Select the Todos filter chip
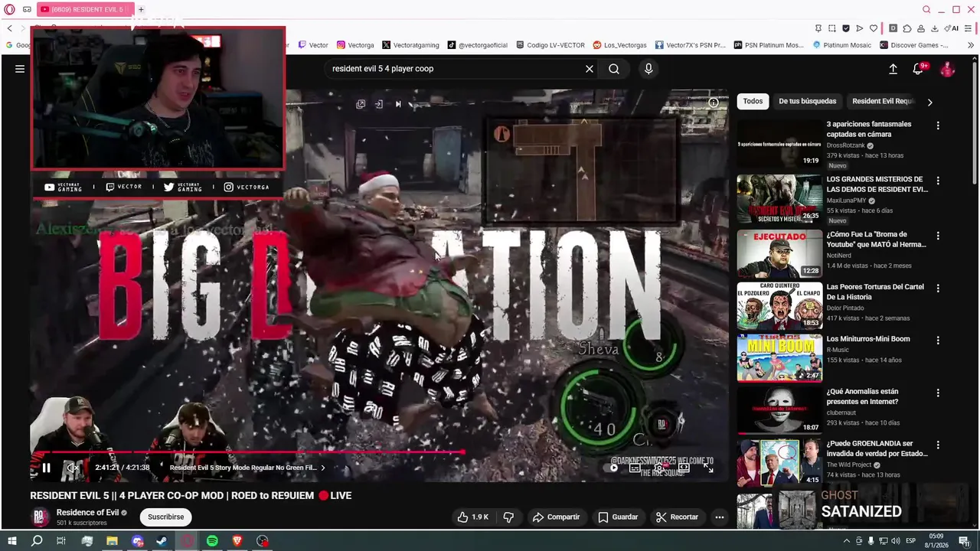 753,101
